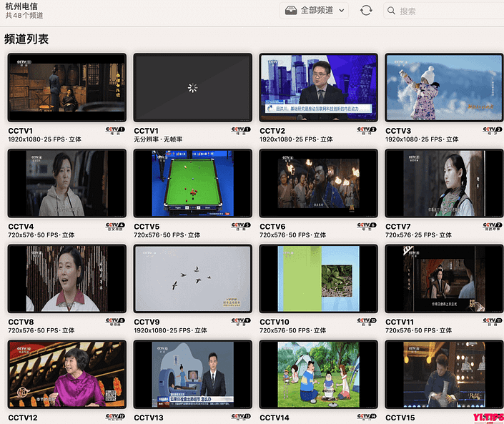Viewport: 504px width, 424px height.
Task: Open the loading CCTV1 thumbnail
Action: 193,87
